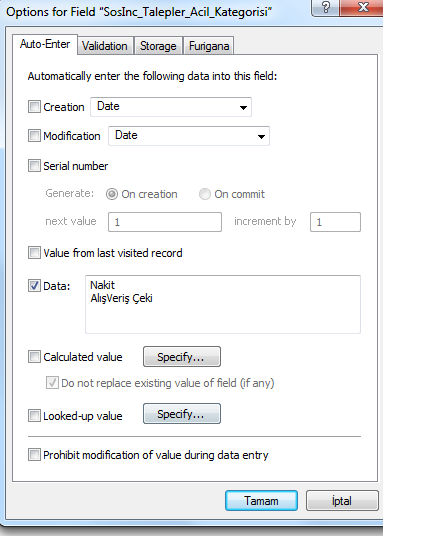Click the help question mark icon

[x=325, y=7]
